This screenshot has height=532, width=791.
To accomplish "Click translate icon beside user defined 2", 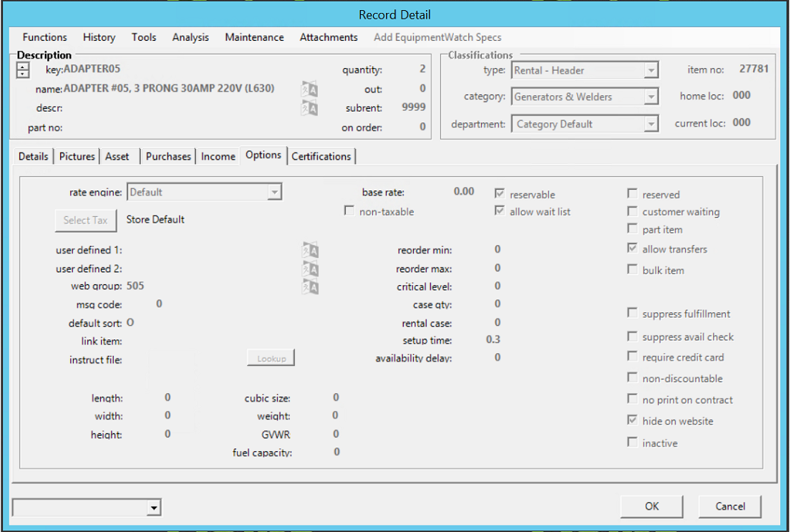I will [x=310, y=269].
